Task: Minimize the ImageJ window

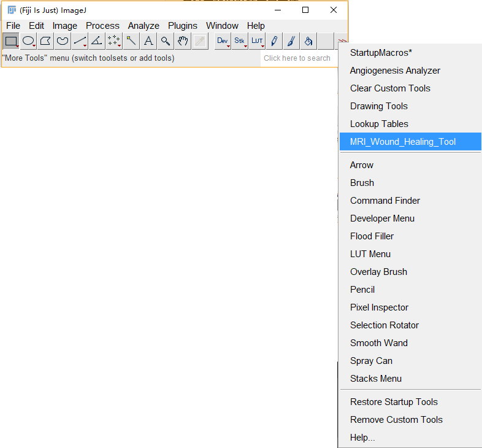Action: 278,10
